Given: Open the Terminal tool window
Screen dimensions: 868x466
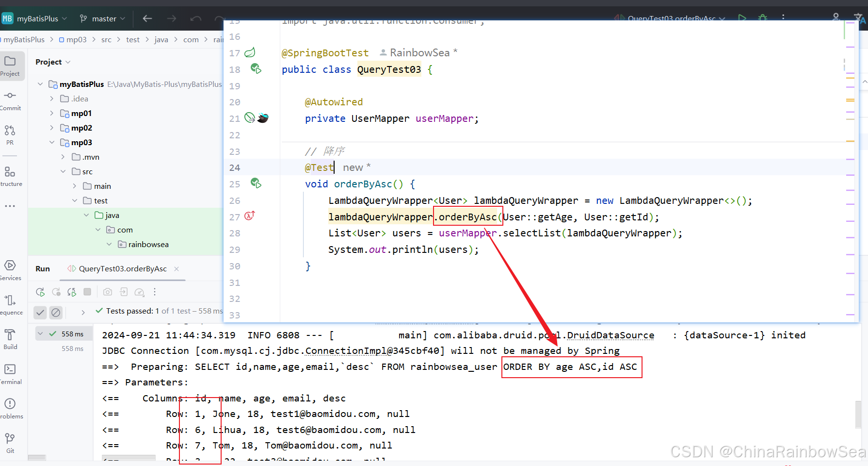Looking at the screenshot, I should [x=10, y=374].
